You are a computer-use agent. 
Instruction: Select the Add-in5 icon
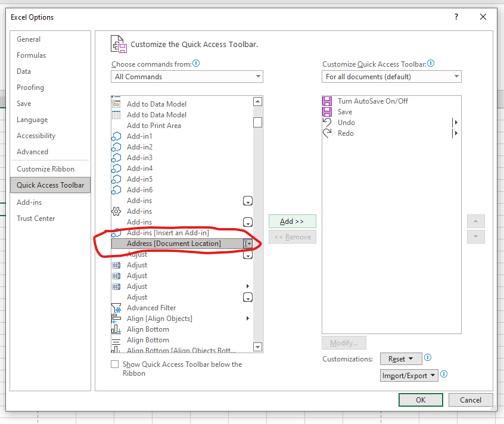point(116,179)
